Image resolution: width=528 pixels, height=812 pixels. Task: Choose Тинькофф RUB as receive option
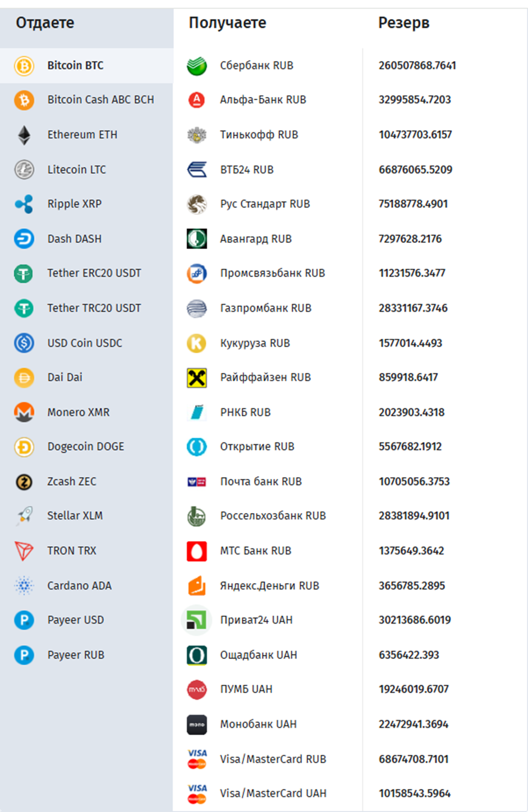[x=259, y=135]
